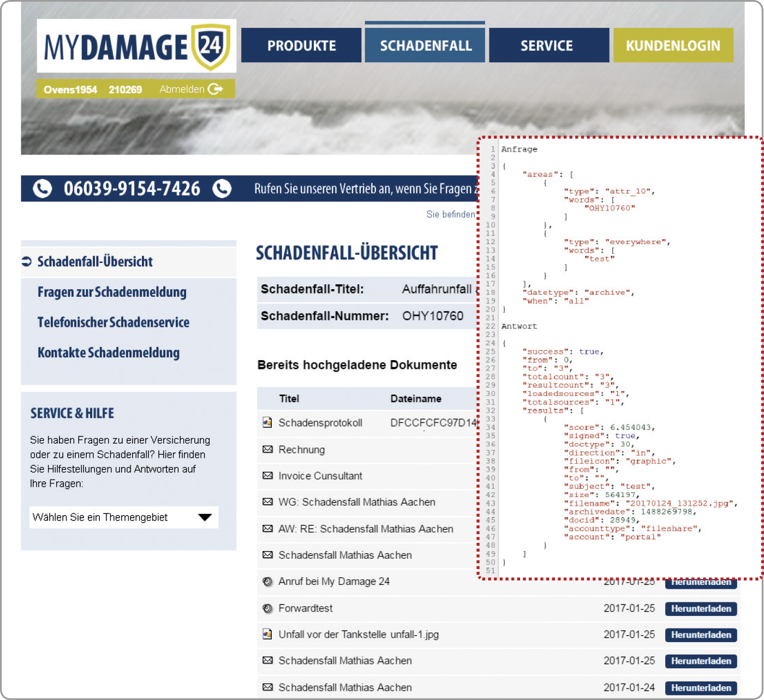Click the logout arrow icon beside Abmelden
The image size is (764, 700).
(x=215, y=89)
